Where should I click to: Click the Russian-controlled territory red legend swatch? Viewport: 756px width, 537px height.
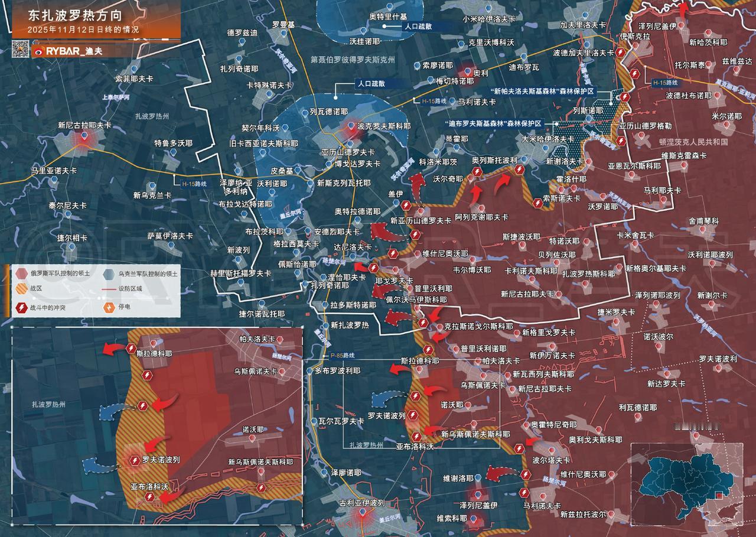[x=21, y=274]
